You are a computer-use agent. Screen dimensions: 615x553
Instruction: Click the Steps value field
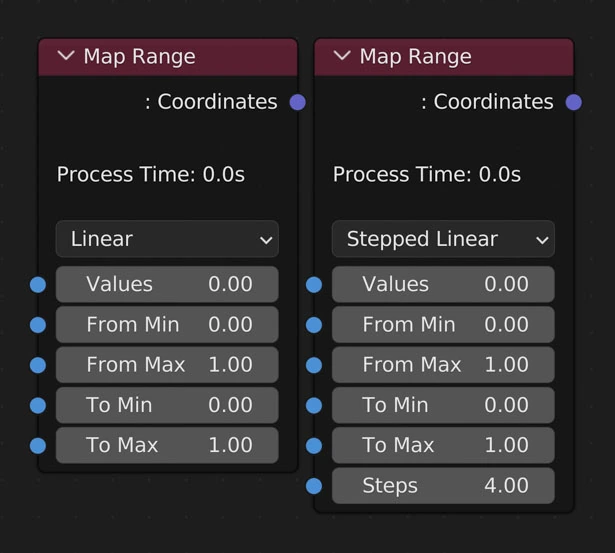(443, 486)
